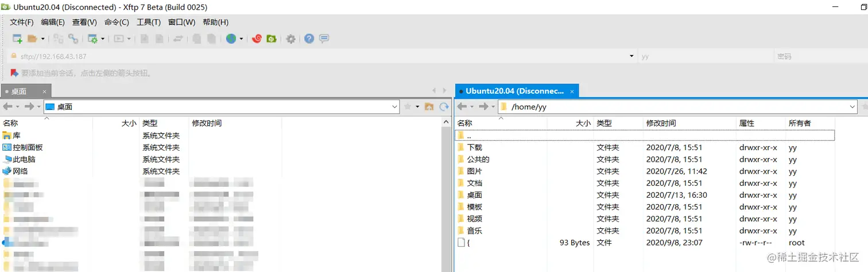The image size is (868, 272).
Task: Expand the globe icon dropdown arrow
Action: [241, 39]
